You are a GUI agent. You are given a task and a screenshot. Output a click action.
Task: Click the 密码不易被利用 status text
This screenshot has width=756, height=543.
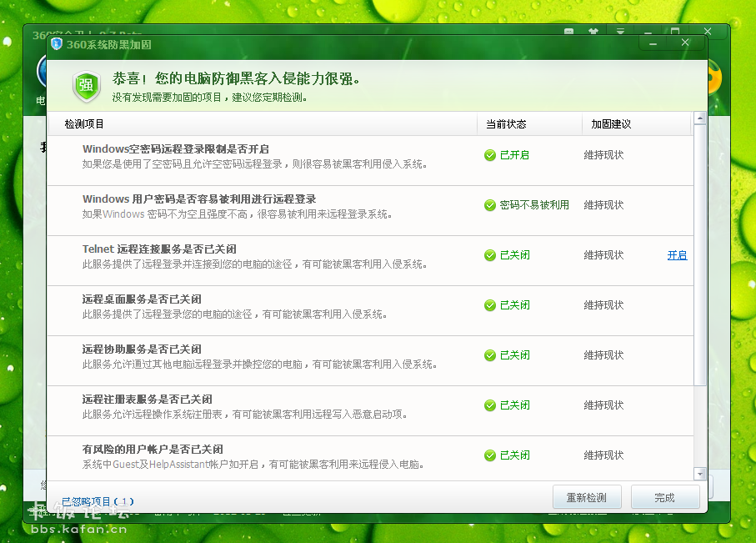534,205
